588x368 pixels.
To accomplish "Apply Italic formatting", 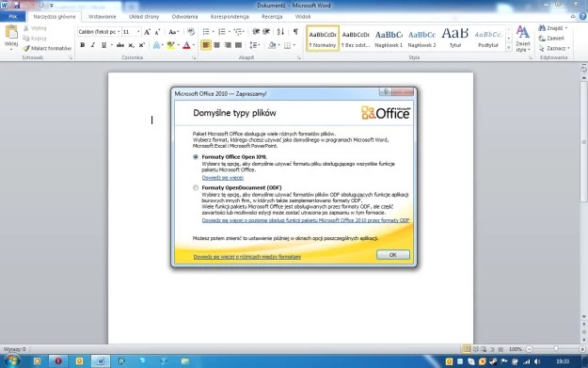I will click(x=93, y=45).
